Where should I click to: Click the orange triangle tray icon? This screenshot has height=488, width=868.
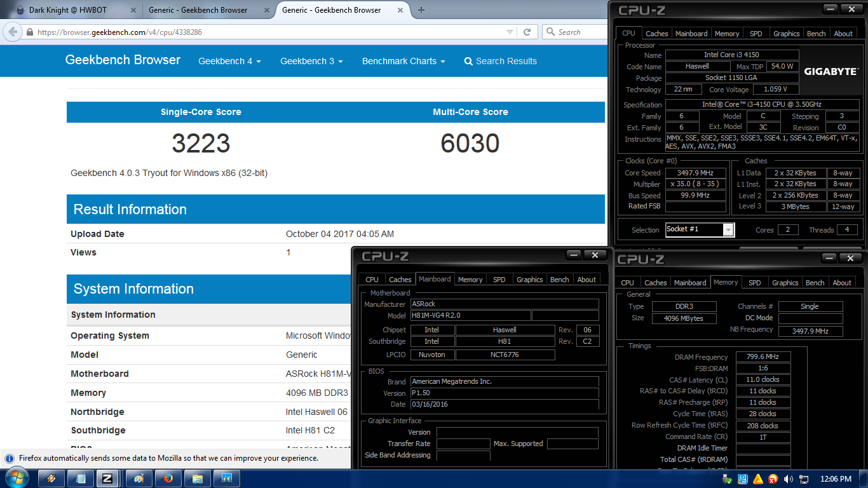758,478
